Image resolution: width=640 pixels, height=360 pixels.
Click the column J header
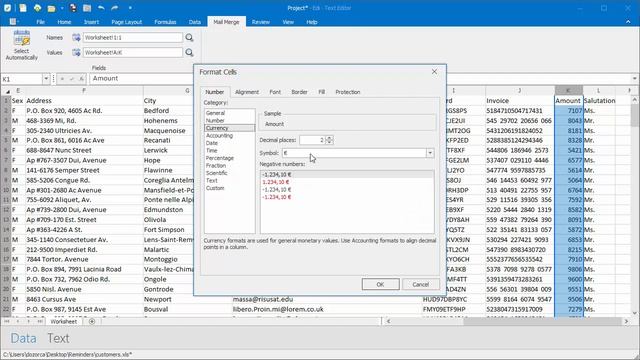(519, 91)
